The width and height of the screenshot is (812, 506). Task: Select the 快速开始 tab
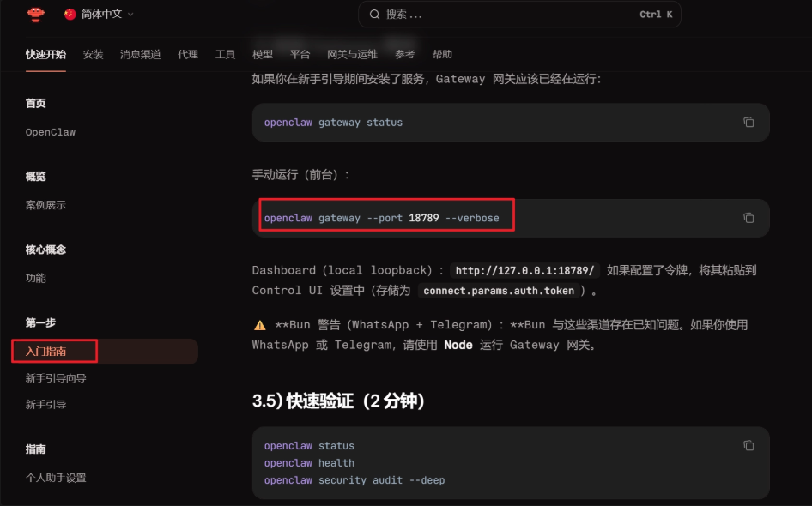45,54
